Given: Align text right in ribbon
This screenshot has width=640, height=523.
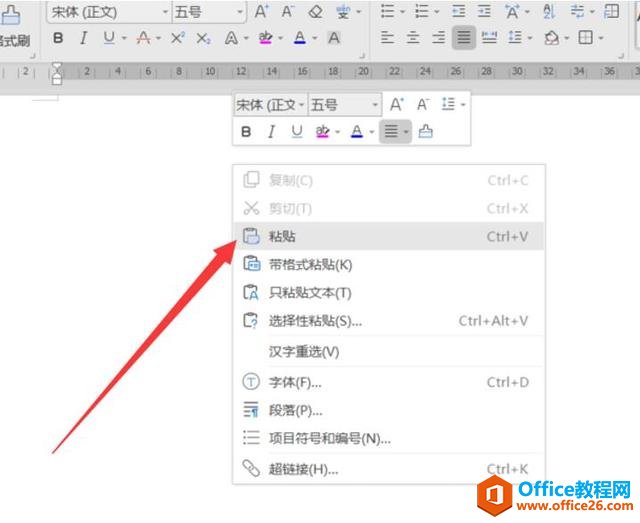Looking at the screenshot, I should point(438,38).
